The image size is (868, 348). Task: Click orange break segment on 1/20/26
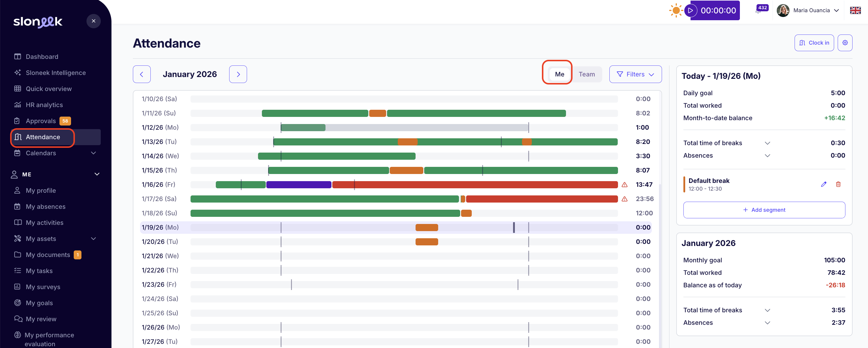[x=427, y=242]
